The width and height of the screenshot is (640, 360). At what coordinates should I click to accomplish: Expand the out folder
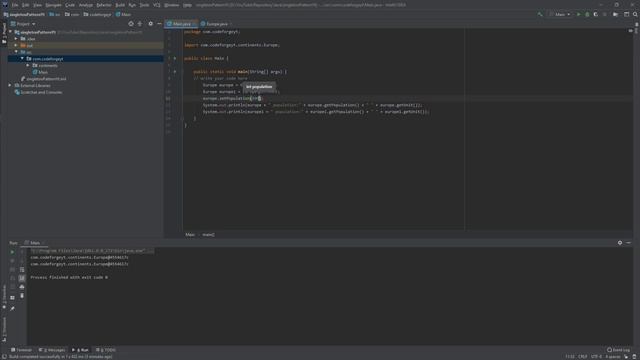tap(16, 45)
